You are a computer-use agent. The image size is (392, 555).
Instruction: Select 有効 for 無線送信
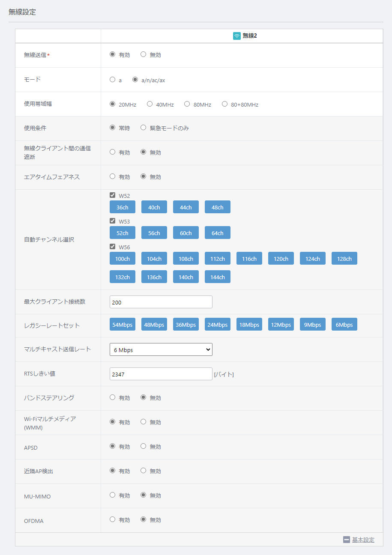(x=113, y=54)
